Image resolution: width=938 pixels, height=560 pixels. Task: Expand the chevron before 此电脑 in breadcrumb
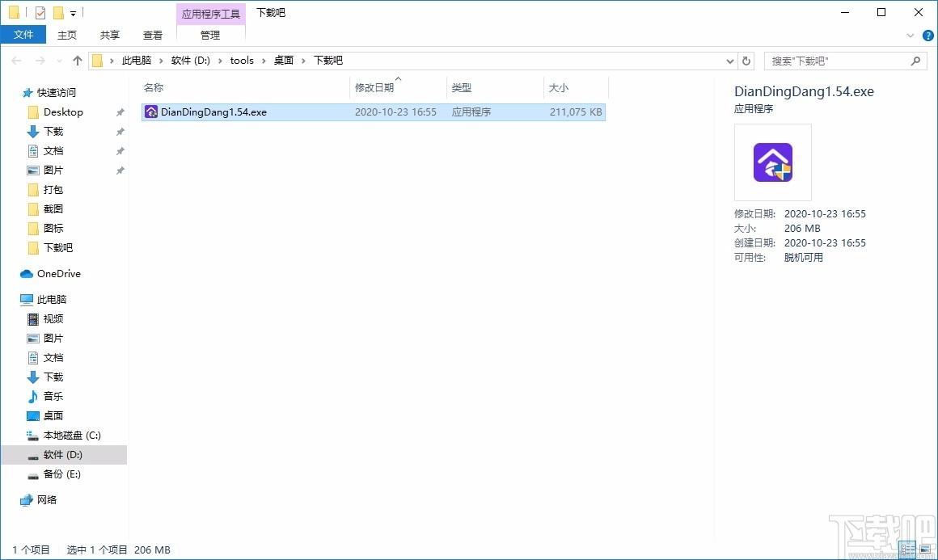pos(112,61)
